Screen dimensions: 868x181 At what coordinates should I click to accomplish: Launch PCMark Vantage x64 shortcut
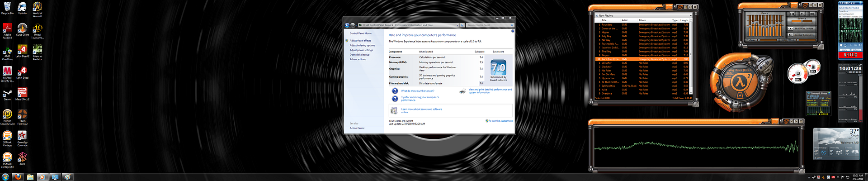7,160
